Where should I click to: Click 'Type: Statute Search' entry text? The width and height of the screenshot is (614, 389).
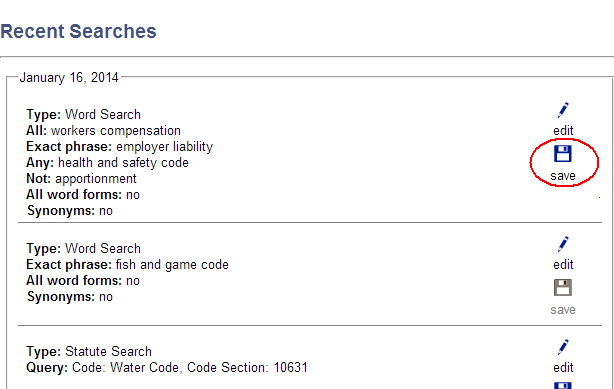click(89, 351)
